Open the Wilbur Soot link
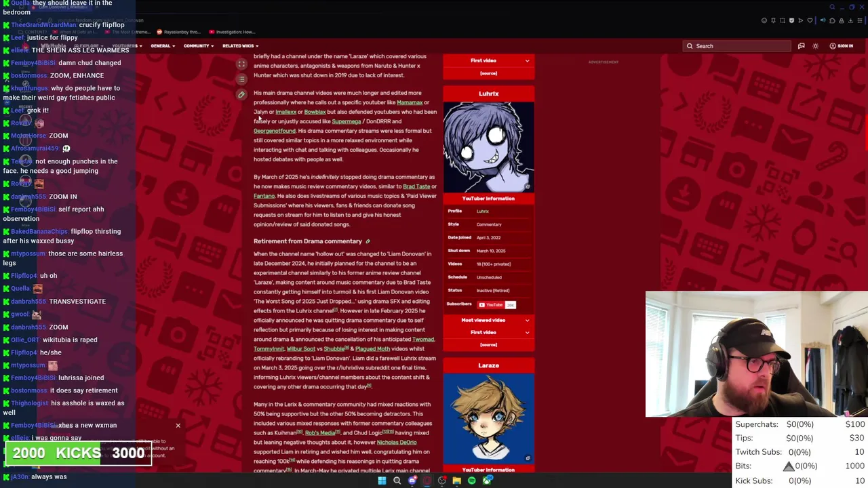This screenshot has height=488, width=868. [300, 348]
